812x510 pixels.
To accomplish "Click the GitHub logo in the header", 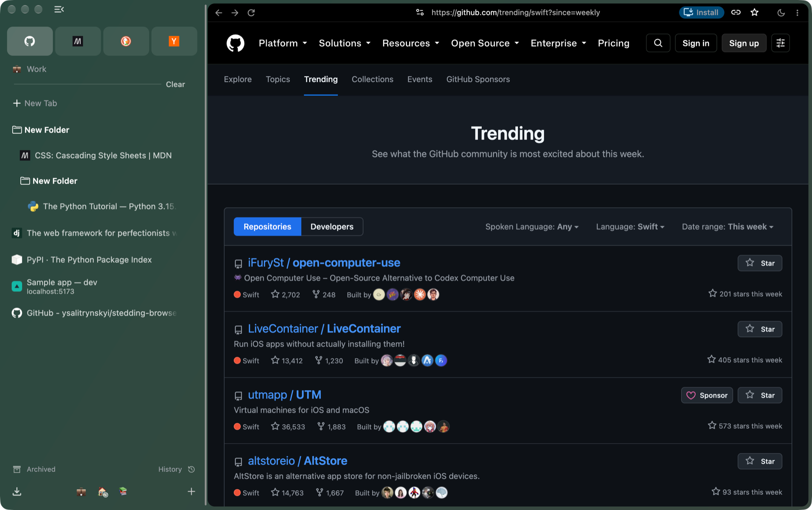I will point(235,43).
